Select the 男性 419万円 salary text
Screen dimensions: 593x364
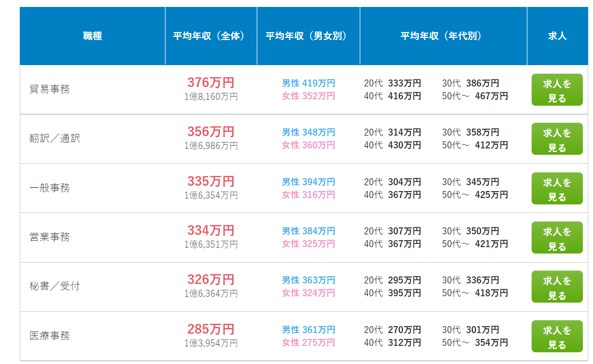click(x=309, y=83)
